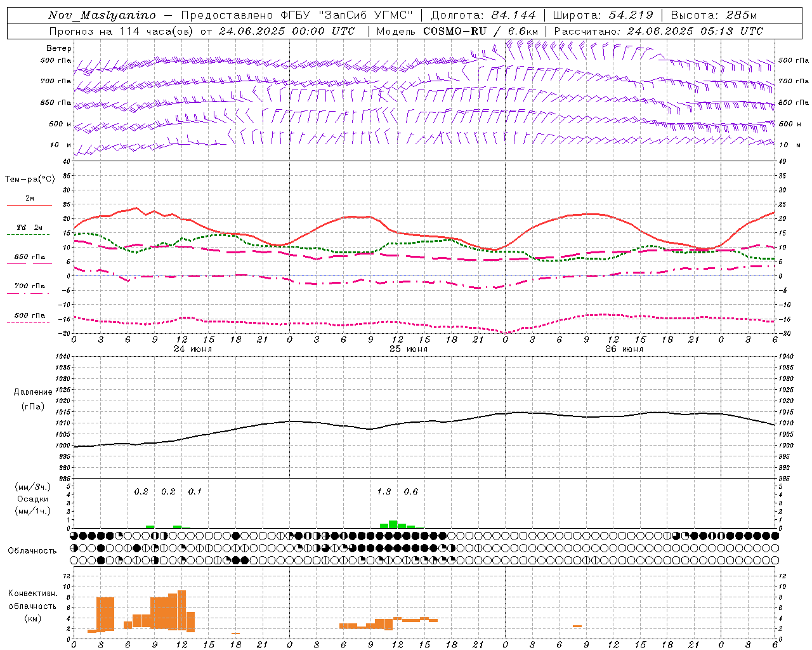Click the Прогноз на 114 часа(ов) text
Screen dimensions: 812x650
122,31
